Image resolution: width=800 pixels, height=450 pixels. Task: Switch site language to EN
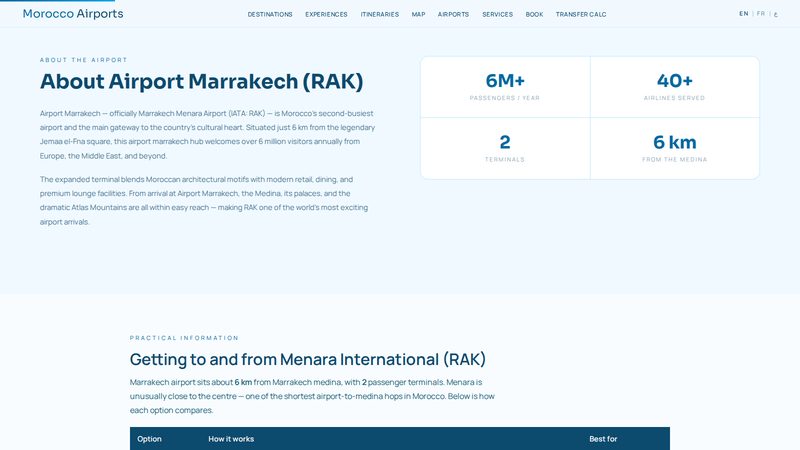[x=744, y=14]
